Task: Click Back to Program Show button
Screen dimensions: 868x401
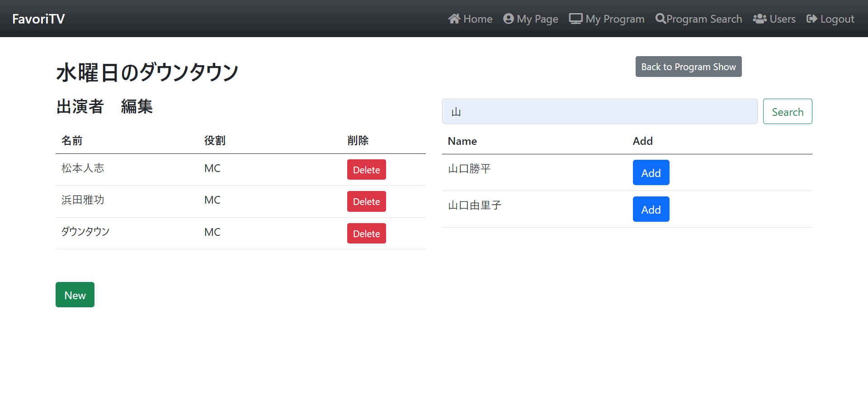Action: [689, 67]
